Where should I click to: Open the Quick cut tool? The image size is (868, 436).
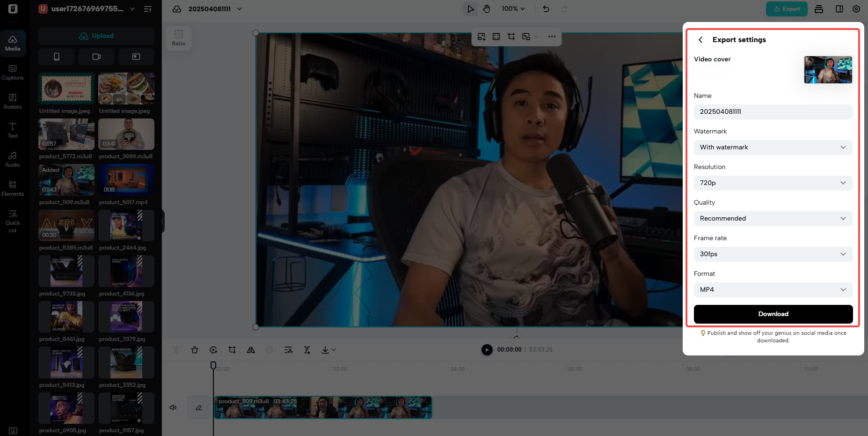(13, 220)
